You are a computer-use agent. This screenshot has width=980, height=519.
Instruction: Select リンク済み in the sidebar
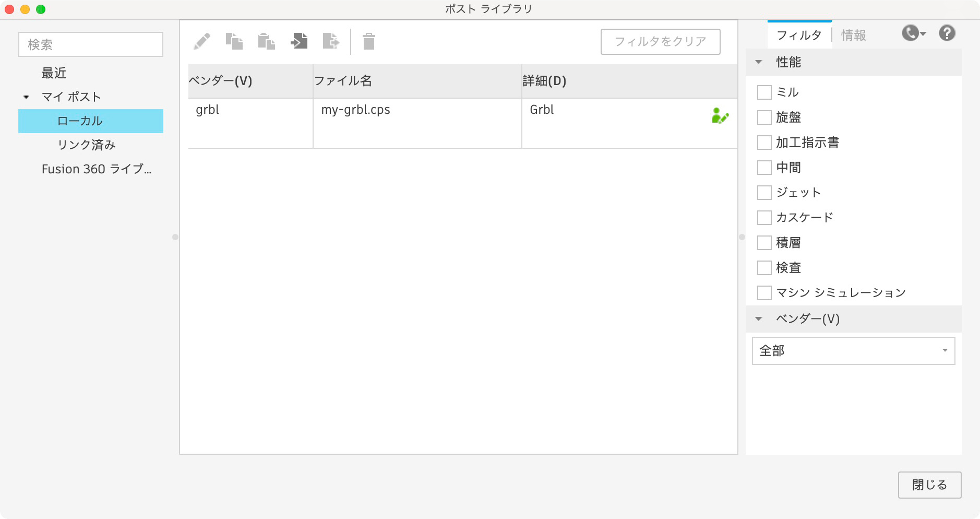(x=86, y=145)
